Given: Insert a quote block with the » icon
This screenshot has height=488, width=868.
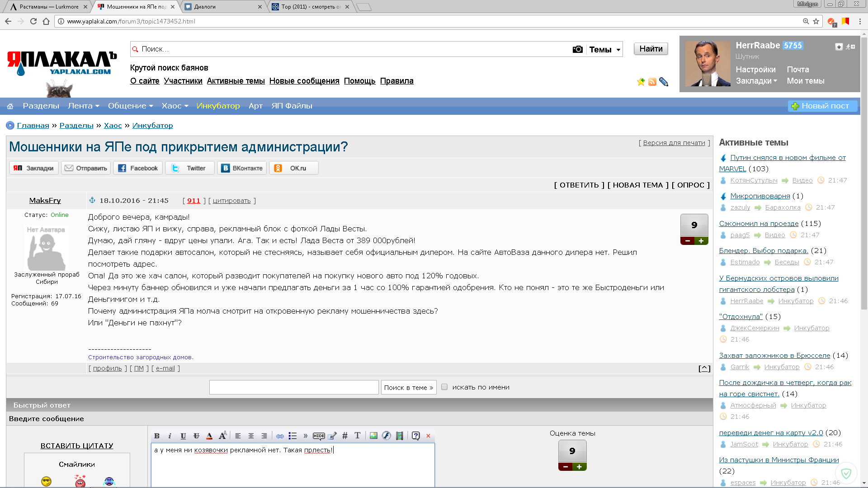Looking at the screenshot, I should point(306,436).
